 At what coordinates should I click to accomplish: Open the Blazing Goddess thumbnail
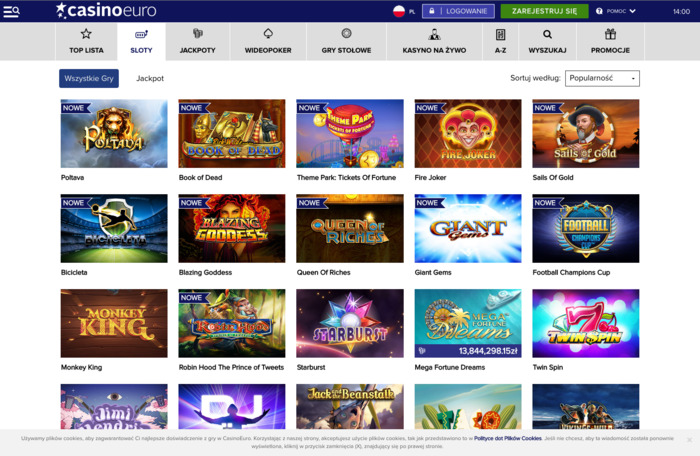tap(232, 228)
